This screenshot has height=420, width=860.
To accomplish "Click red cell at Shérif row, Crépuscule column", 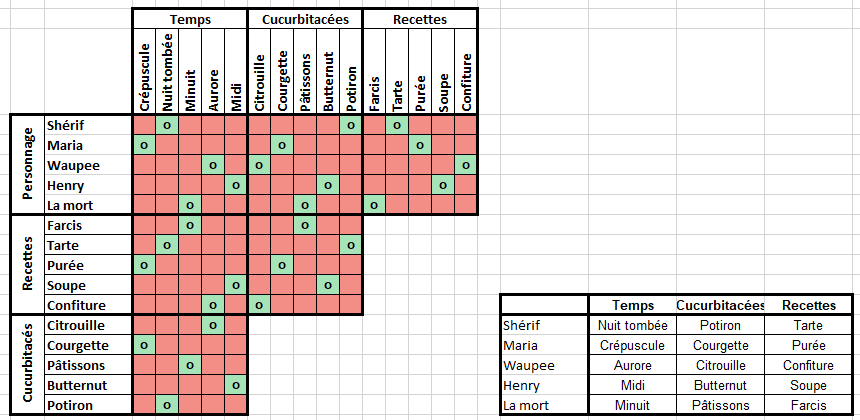I will click(144, 125).
